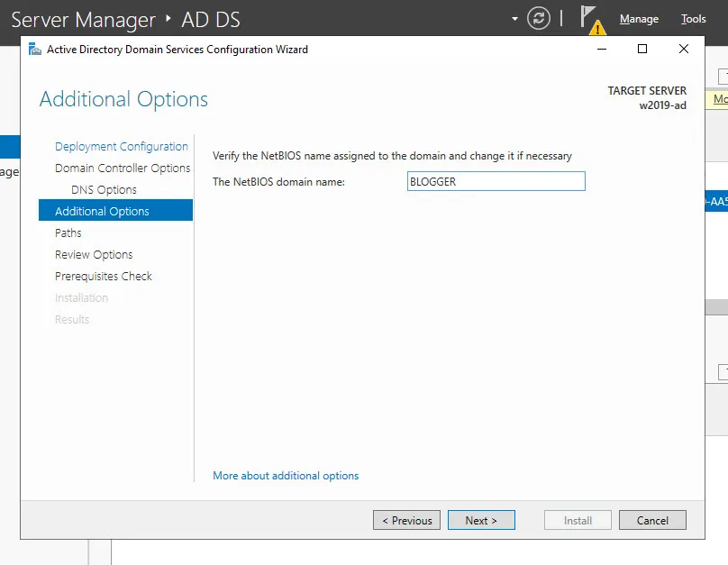
Task: Jump to the DNS Options step
Action: (x=104, y=190)
